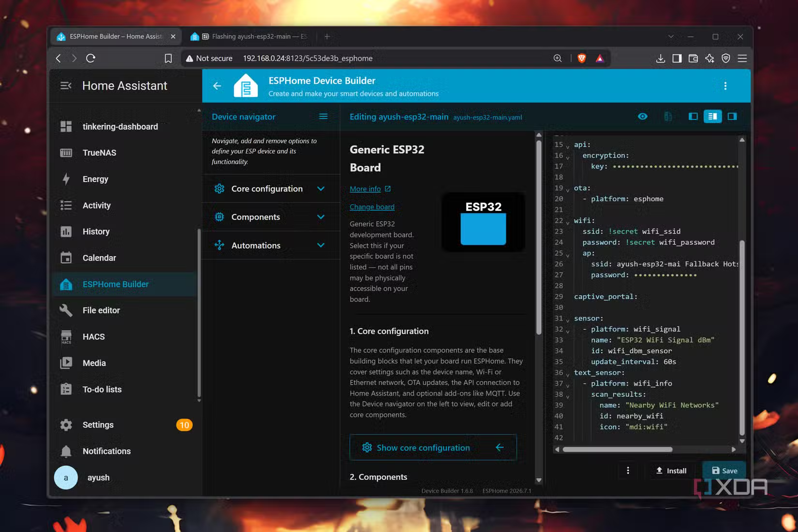
Task: Open the browser main hamburger menu
Action: pos(742,59)
